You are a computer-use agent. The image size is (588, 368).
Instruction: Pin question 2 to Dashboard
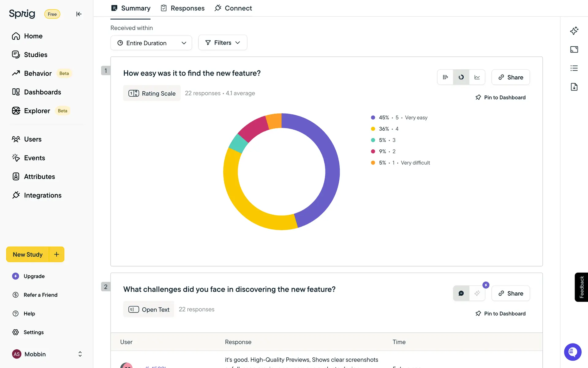tap(500, 313)
